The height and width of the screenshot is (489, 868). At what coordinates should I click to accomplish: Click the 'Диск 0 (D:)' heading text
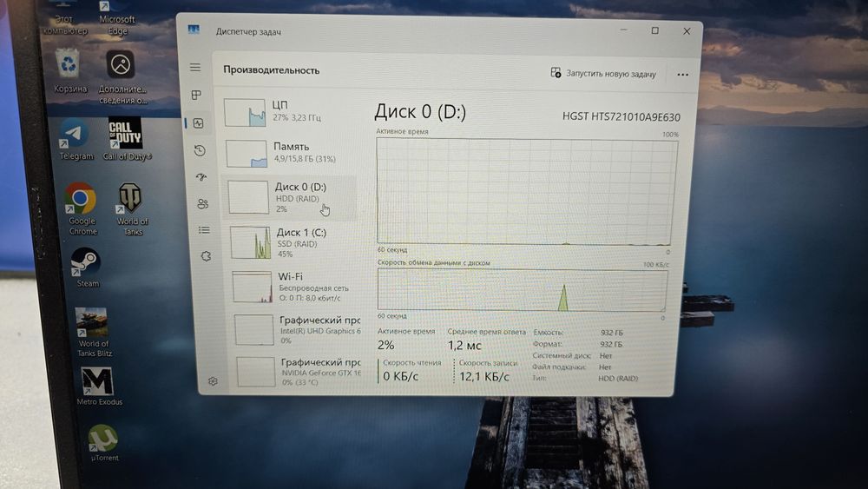[420, 112]
